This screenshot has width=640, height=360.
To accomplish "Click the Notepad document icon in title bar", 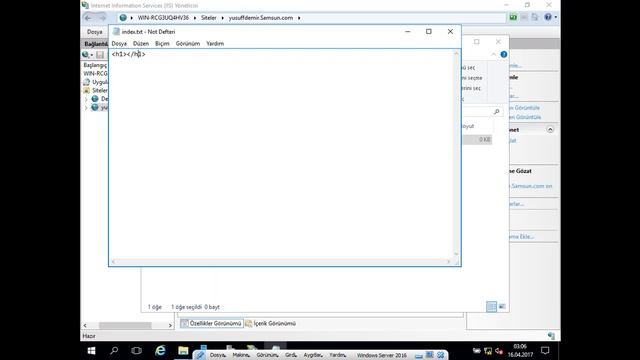I will (116, 31).
